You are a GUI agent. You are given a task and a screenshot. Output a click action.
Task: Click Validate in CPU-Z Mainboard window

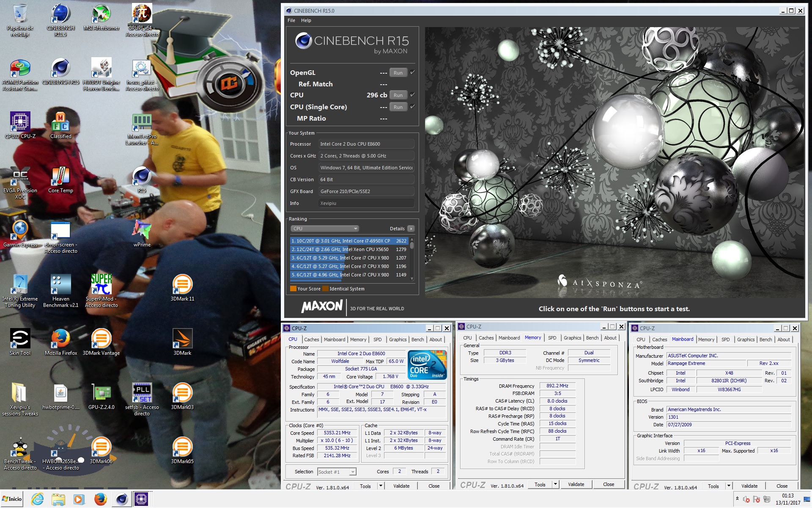pyautogui.click(x=749, y=486)
